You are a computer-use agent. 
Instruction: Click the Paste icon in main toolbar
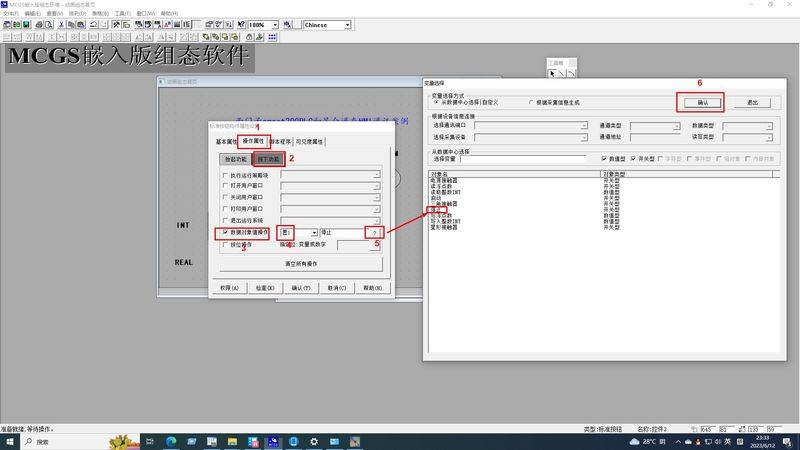(x=81, y=24)
